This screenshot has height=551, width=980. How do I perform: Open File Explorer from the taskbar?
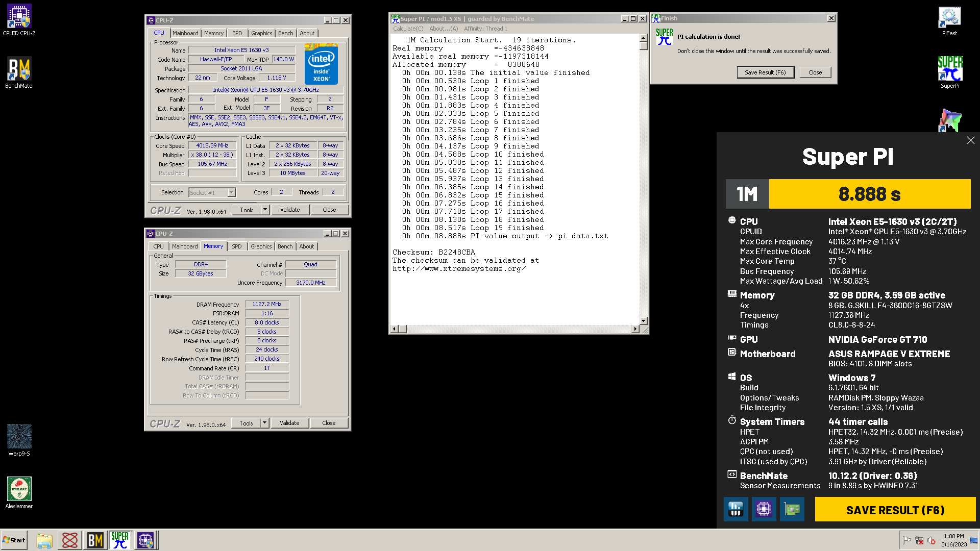pos(44,540)
